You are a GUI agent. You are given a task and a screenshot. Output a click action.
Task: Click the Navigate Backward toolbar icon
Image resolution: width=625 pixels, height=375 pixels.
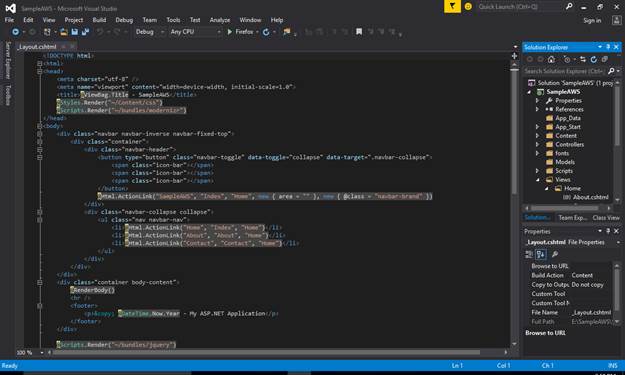(15, 31)
